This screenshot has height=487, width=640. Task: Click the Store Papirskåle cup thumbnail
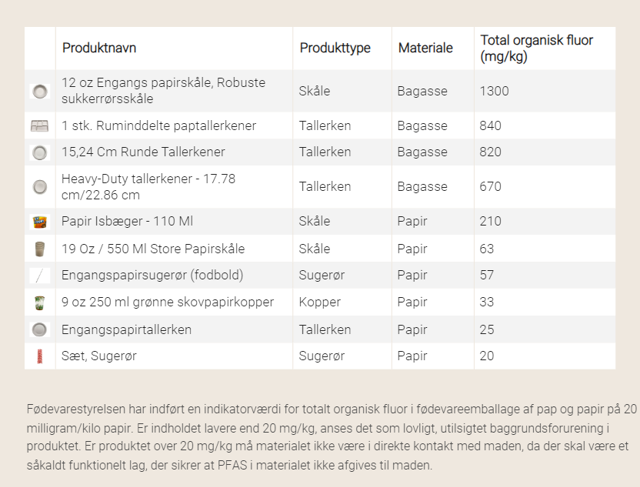(x=40, y=249)
